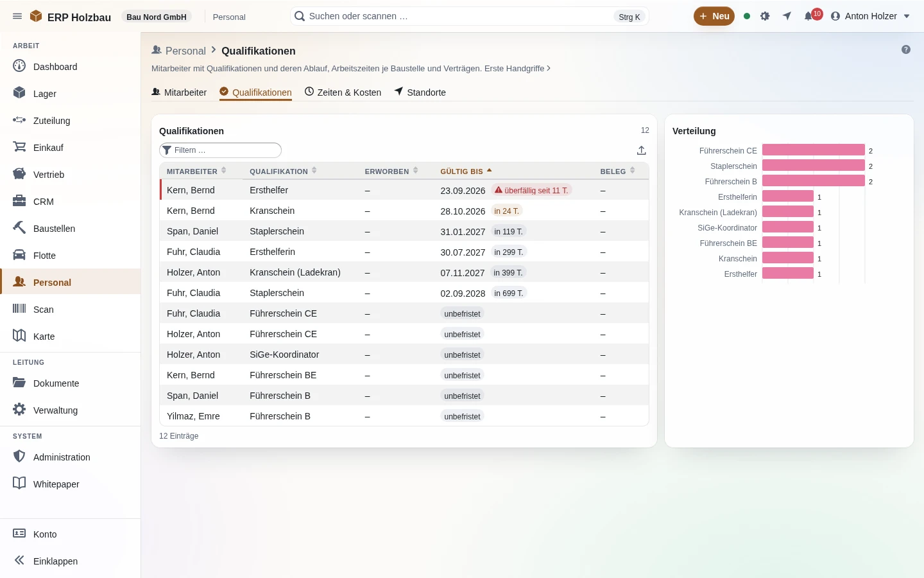Open the hamburger menu icon
The height and width of the screenshot is (578, 924).
[x=17, y=16]
